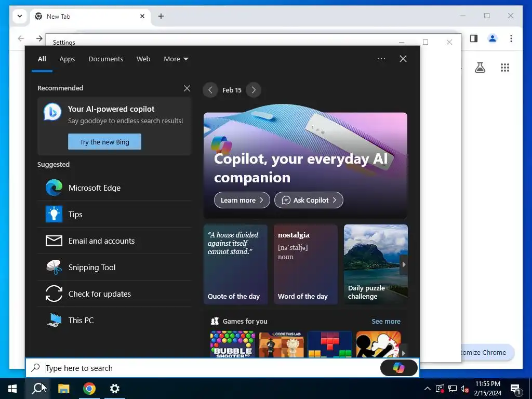Open the Chrome profile menu
Viewport: 532px width, 399px height.
[x=493, y=38]
